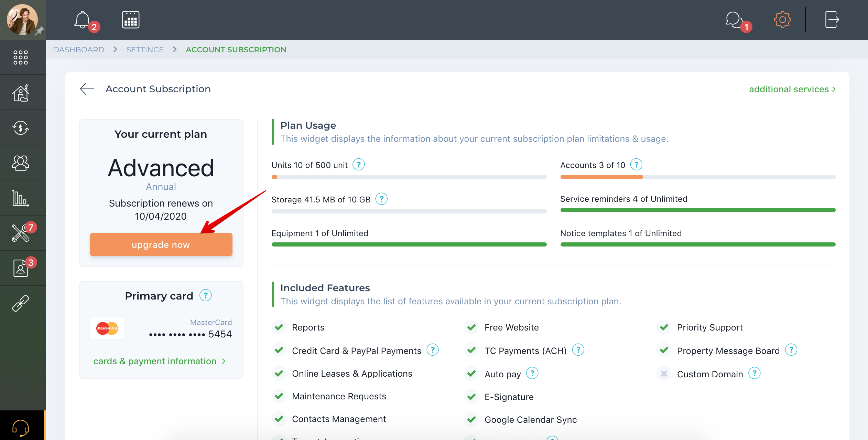Click help icon next to Accounts usage
Image resolution: width=868 pixels, height=440 pixels.
pyautogui.click(x=636, y=165)
